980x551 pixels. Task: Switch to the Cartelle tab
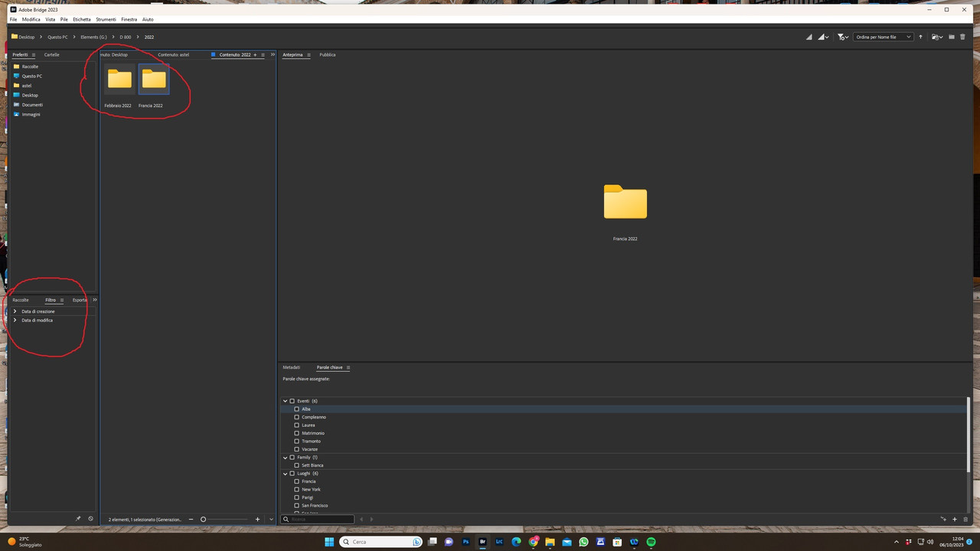click(51, 55)
